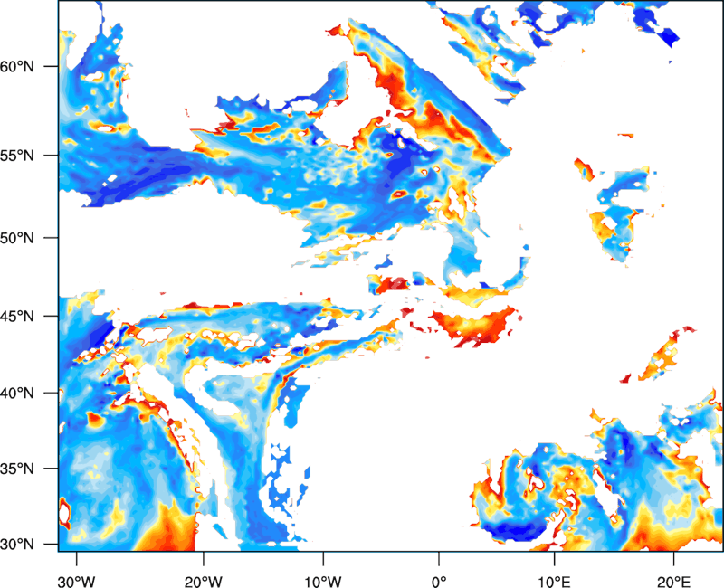Click the 20°E longitude label

(x=673, y=582)
